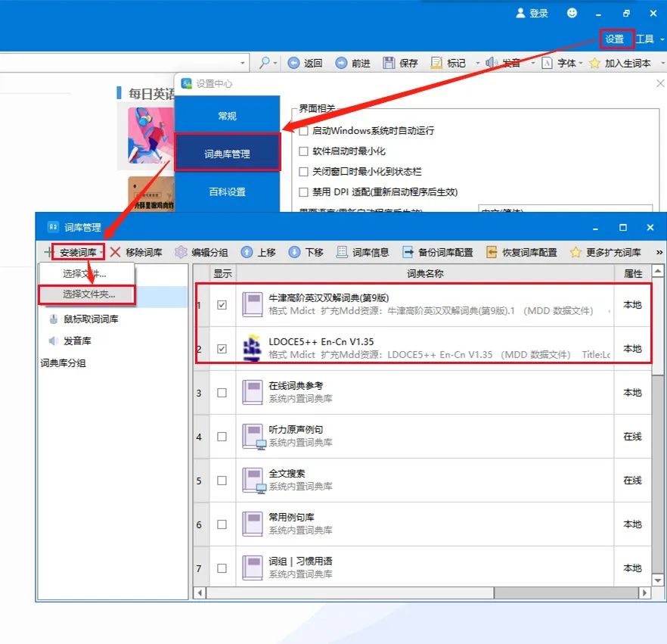Click 编辑分组 edit group icon
667x644 pixels.
click(x=200, y=252)
